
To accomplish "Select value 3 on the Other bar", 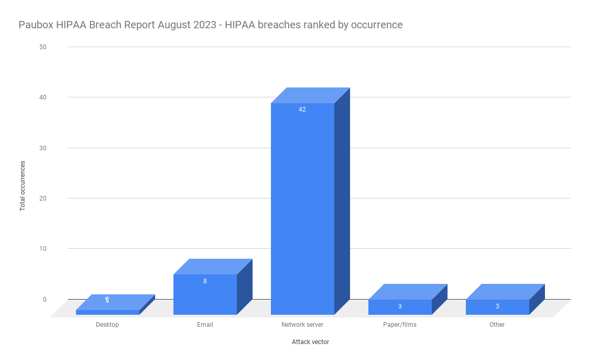I will (497, 306).
